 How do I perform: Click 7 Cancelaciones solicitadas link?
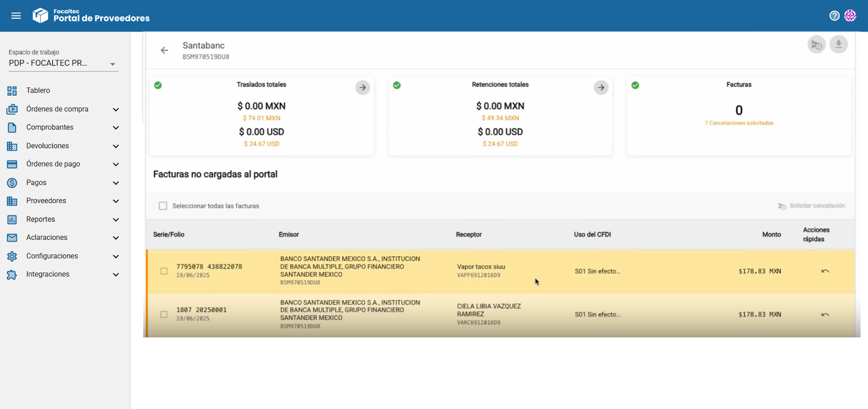point(739,123)
